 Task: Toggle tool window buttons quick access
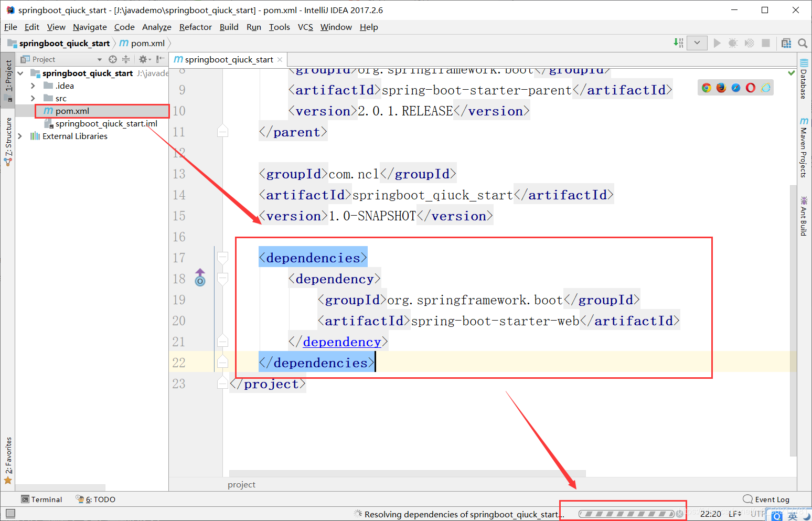pos(10,514)
